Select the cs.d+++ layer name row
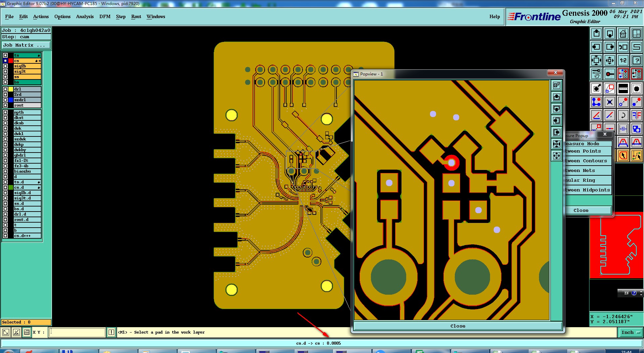644x353 pixels. (27, 236)
